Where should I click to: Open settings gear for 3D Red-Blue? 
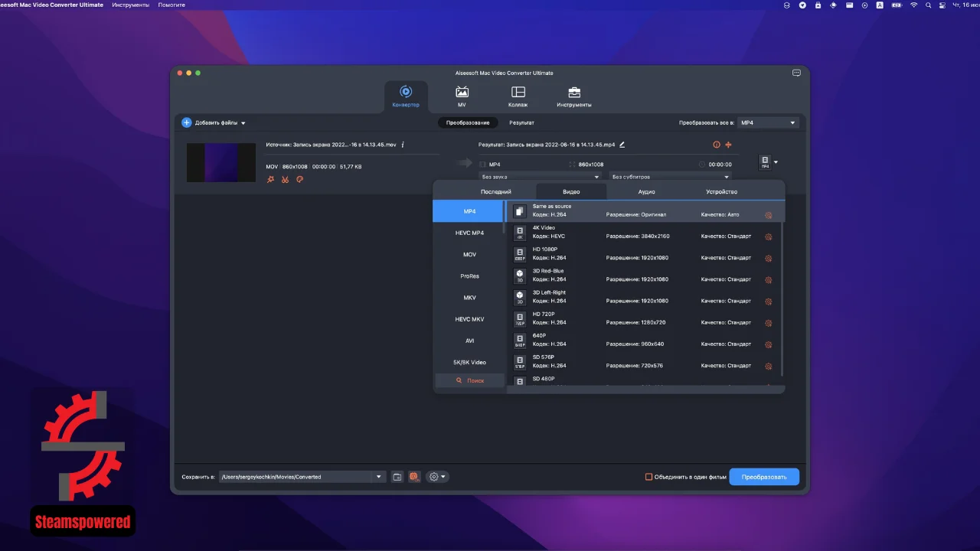(x=768, y=279)
